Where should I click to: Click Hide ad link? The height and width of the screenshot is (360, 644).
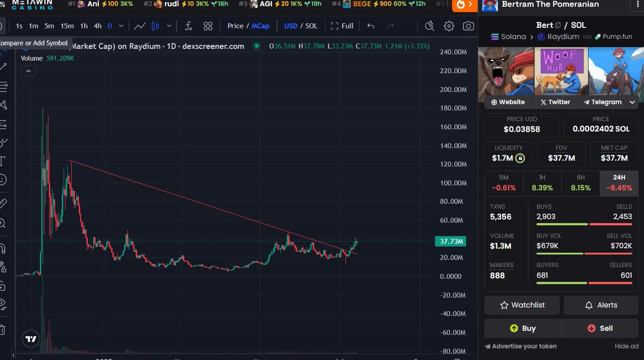pyautogui.click(x=627, y=347)
